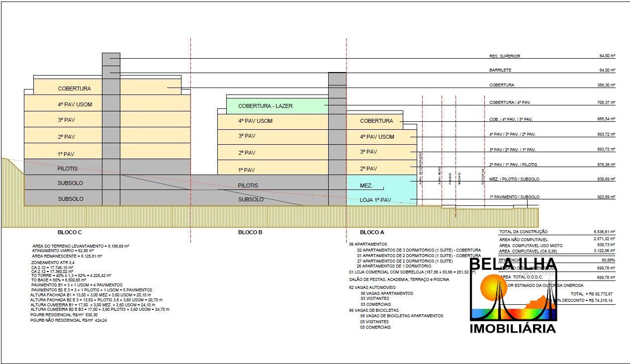Select the "BLOCO B" caption
This screenshot has height=364, width=630.
(x=250, y=232)
